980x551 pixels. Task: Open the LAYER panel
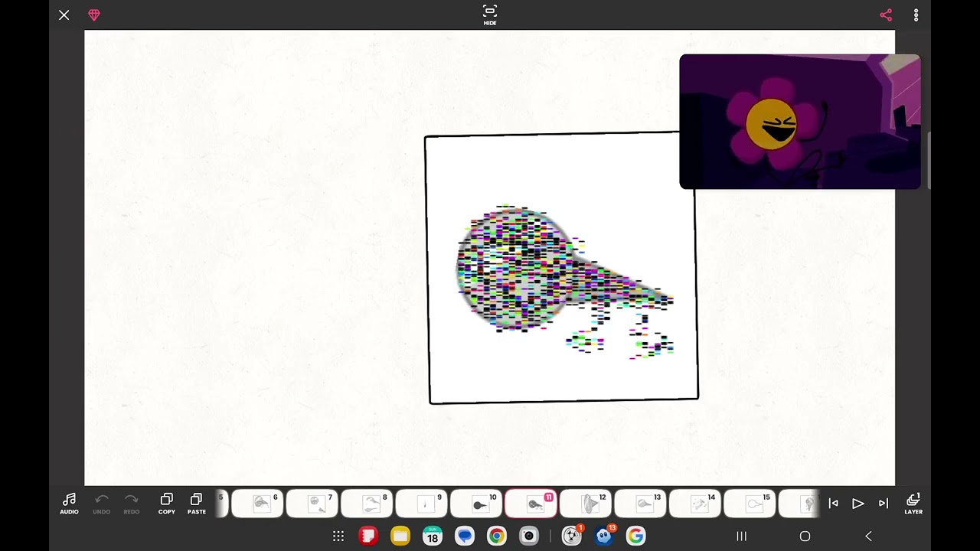[913, 504]
